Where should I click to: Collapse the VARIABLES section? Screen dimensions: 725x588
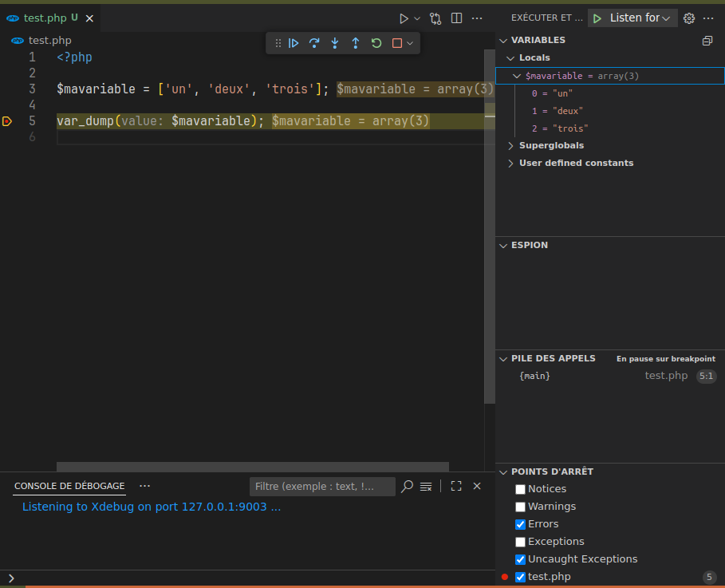[x=503, y=41]
